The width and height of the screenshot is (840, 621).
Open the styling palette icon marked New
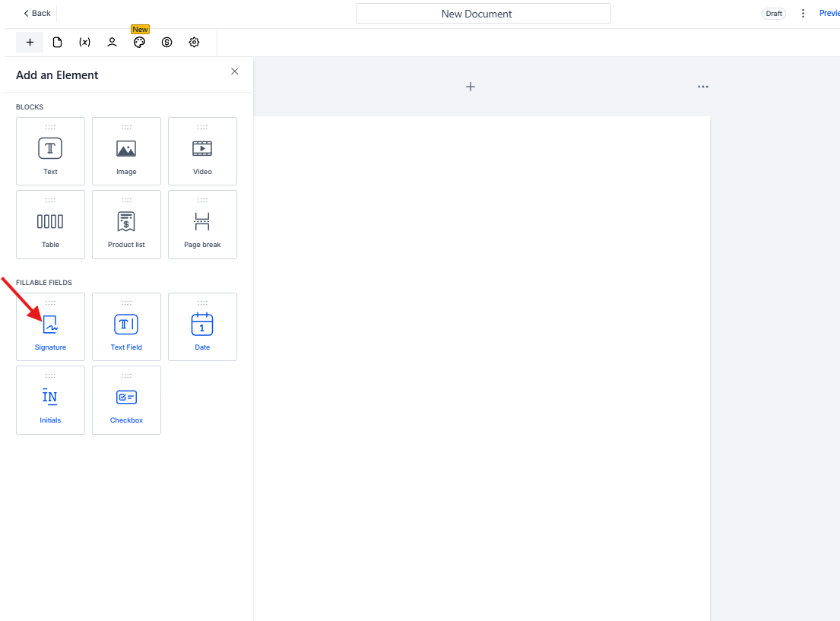139,43
